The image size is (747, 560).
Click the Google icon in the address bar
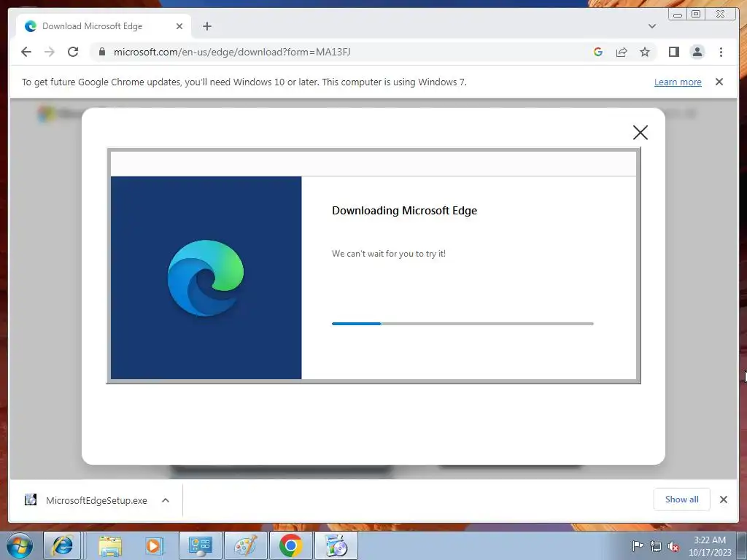click(x=598, y=52)
